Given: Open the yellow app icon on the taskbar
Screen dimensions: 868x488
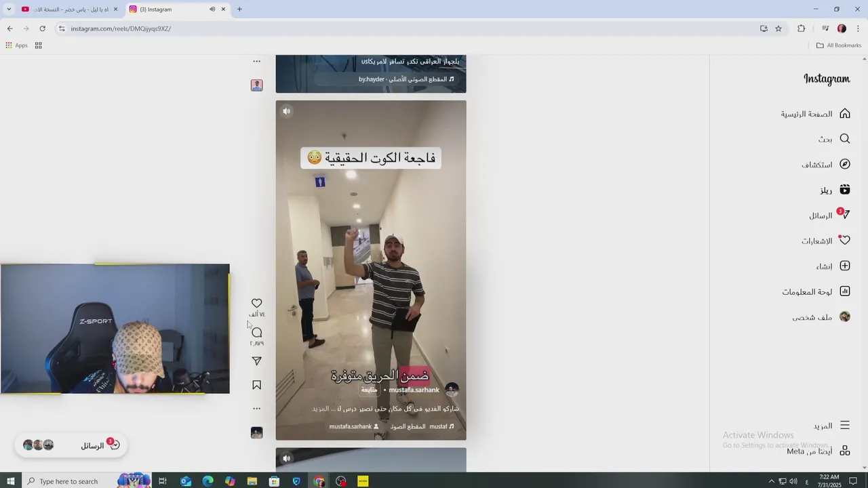Looking at the screenshot, I should [363, 481].
